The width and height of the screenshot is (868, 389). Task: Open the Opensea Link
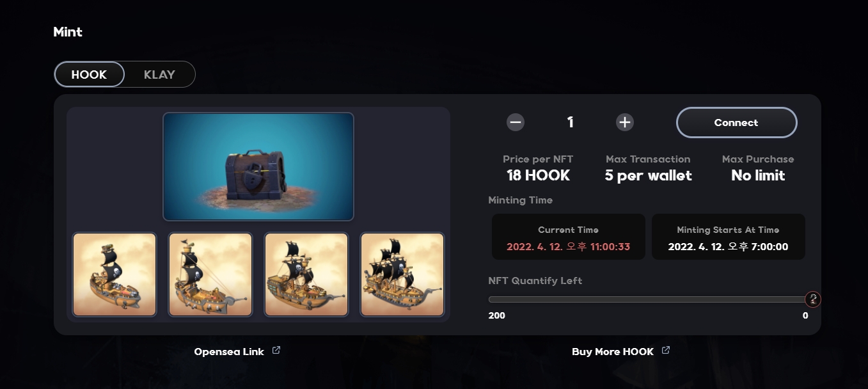point(229,352)
